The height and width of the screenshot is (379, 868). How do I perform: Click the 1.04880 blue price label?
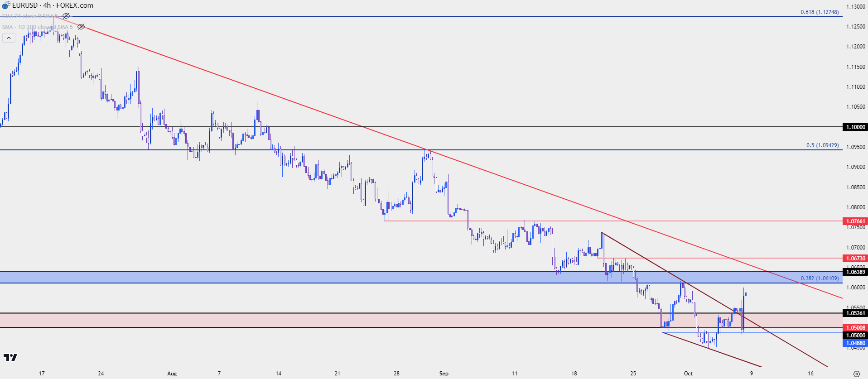(855, 343)
